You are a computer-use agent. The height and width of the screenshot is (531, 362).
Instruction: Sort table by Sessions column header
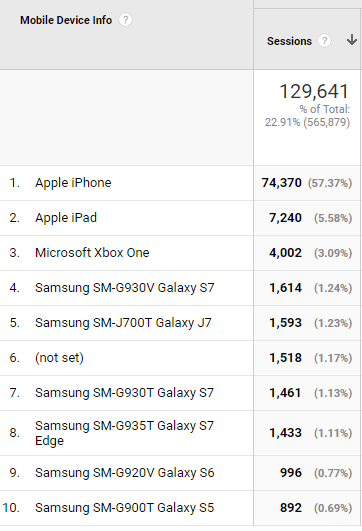(x=289, y=41)
